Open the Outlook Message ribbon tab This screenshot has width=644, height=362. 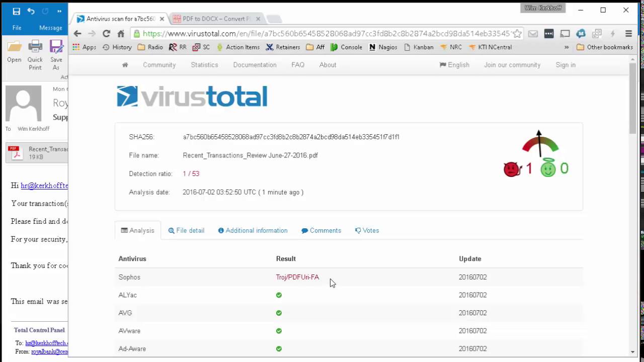(51, 28)
